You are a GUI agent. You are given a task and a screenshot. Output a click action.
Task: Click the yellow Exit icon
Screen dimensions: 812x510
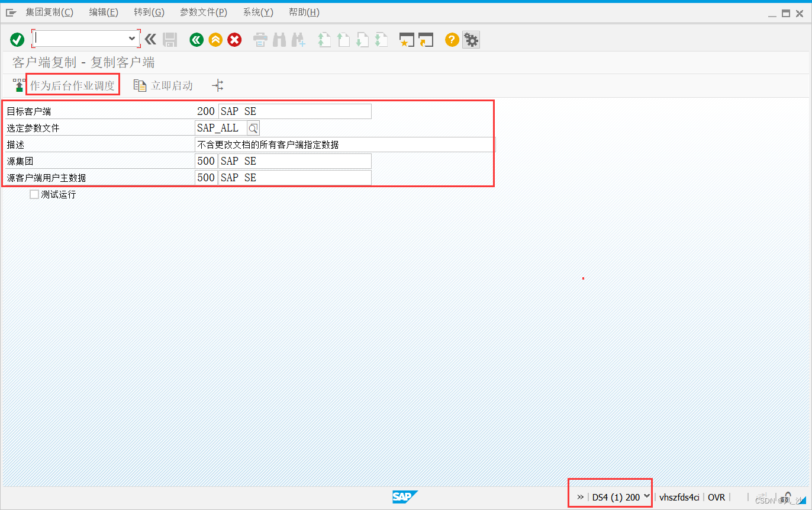(215, 40)
